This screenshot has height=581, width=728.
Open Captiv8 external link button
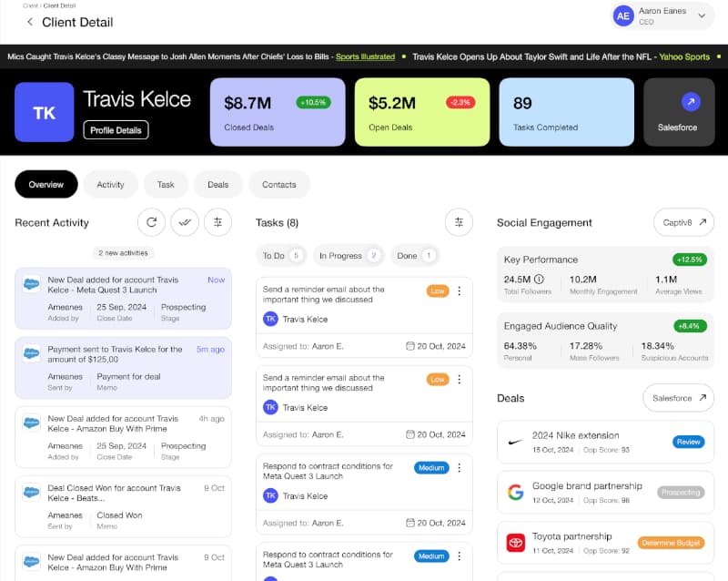[684, 222]
